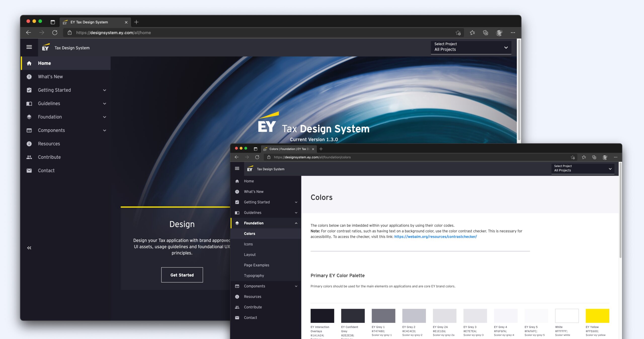Expand the Components section in the front sidebar

click(x=296, y=286)
